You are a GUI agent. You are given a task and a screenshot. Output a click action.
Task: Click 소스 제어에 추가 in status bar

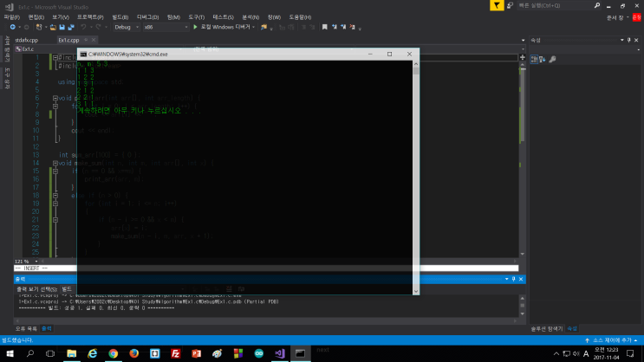click(611, 340)
